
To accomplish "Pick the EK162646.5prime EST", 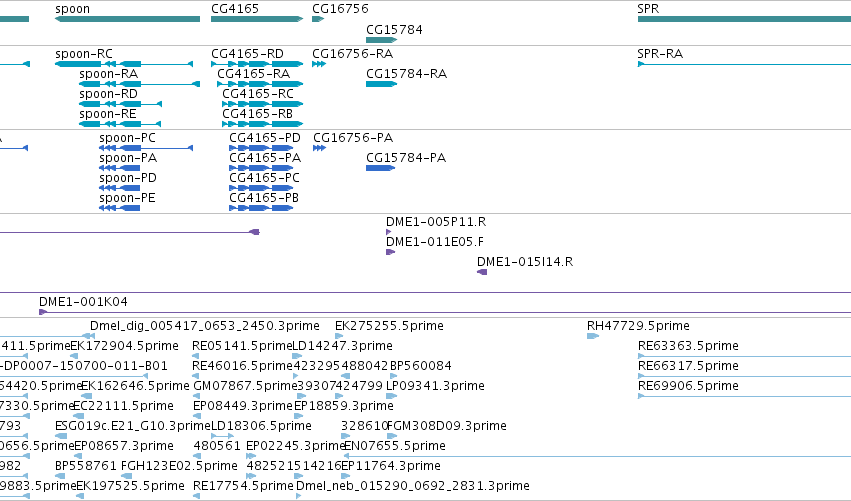I will tap(135, 386).
